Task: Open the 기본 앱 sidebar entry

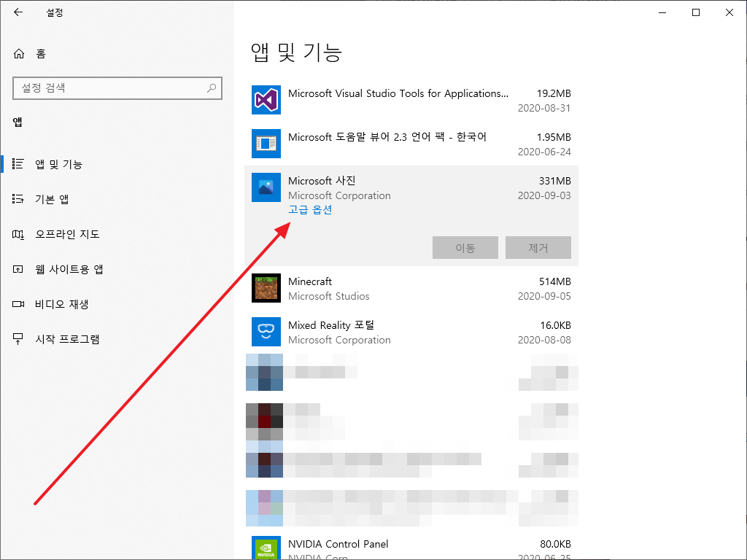Action: point(52,199)
